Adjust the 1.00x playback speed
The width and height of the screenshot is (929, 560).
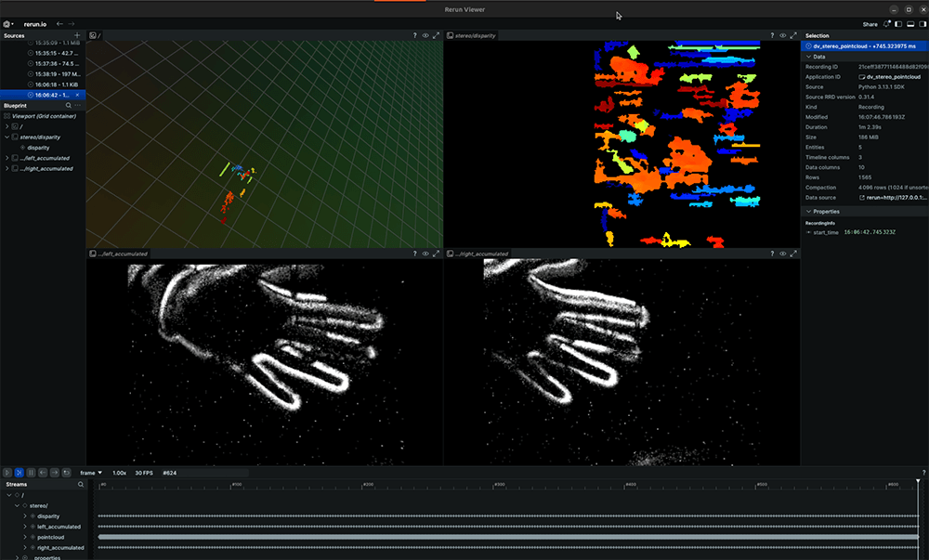(x=119, y=473)
